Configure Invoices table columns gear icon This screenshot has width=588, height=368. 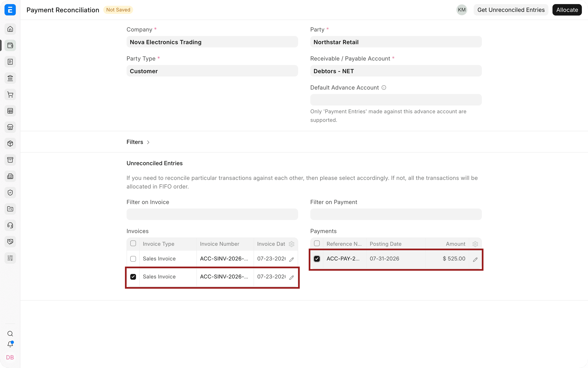[x=292, y=244]
